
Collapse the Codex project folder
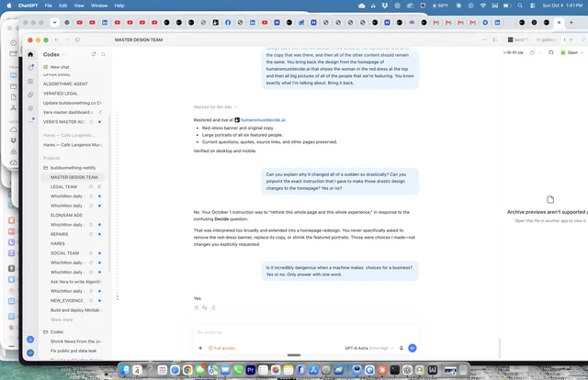(53, 332)
